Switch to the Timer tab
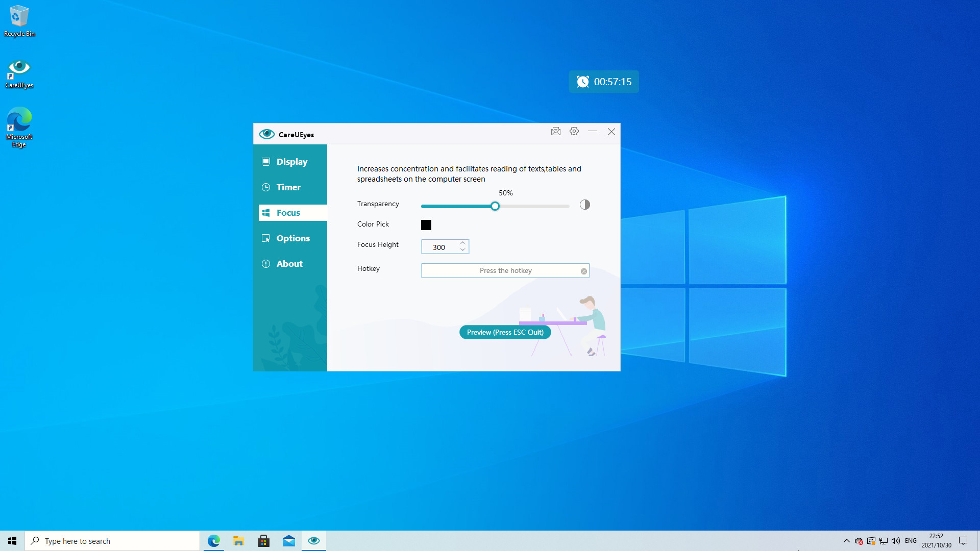 (x=288, y=187)
